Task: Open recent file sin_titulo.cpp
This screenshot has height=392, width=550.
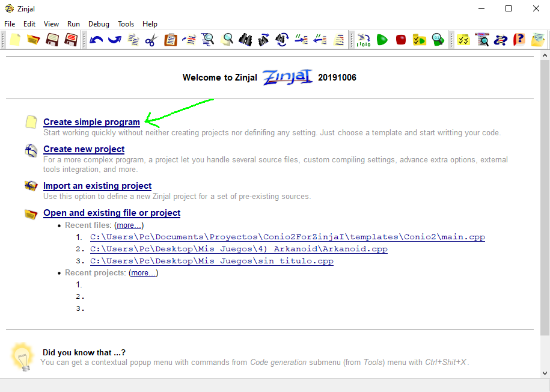Action: click(212, 261)
